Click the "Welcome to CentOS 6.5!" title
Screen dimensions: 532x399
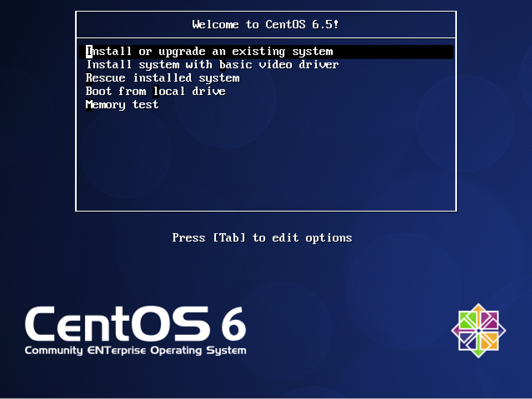[266, 24]
